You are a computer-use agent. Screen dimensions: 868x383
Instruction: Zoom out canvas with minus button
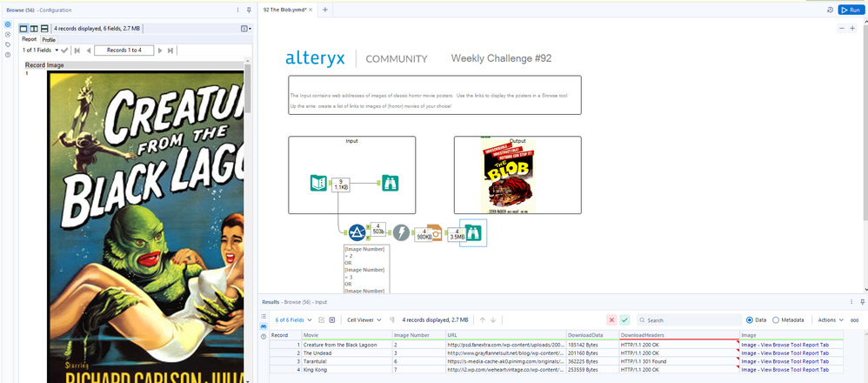[x=842, y=28]
